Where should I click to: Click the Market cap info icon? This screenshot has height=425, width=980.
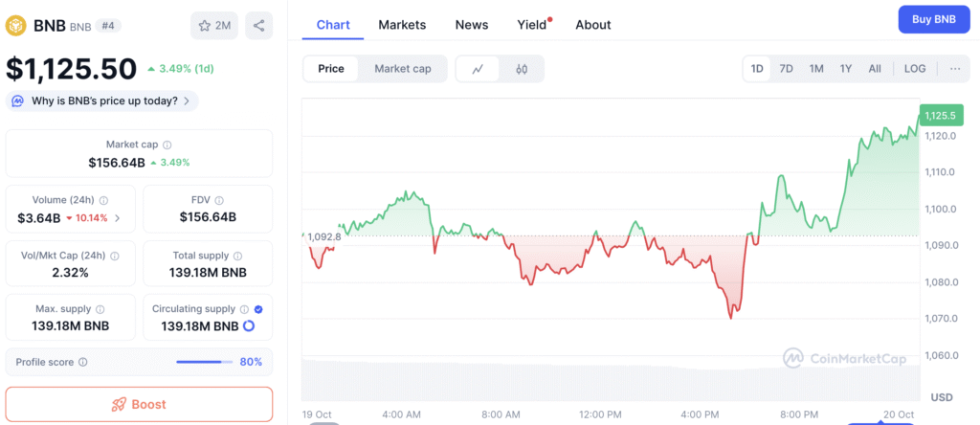point(167,145)
